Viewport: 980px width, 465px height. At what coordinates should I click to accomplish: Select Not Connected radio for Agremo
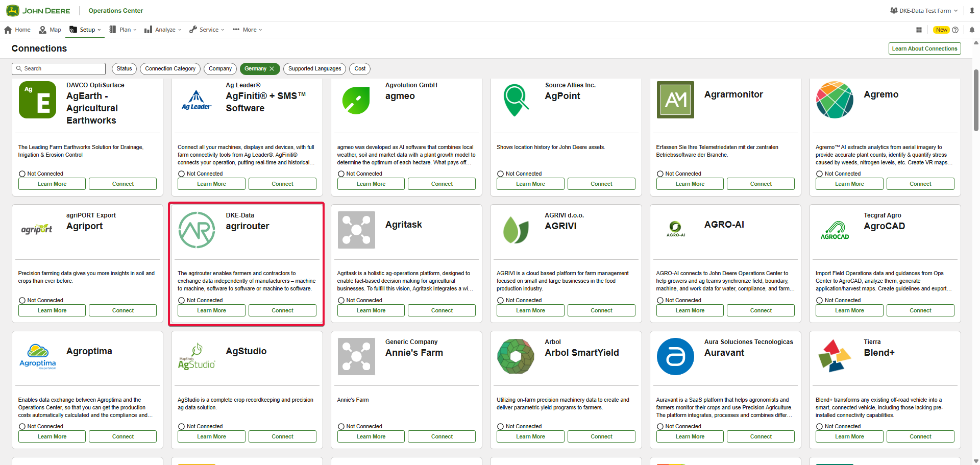[819, 174]
